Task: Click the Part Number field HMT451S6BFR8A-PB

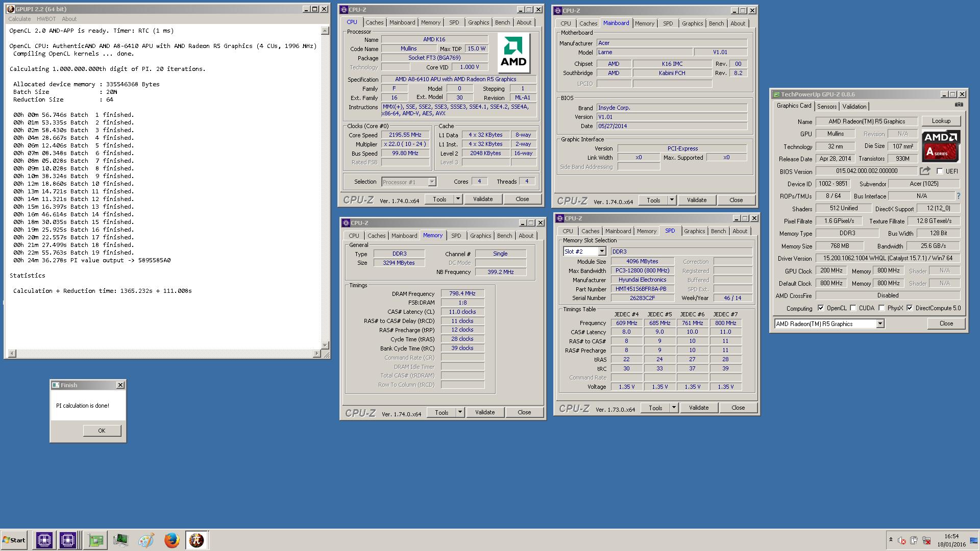Action: click(x=642, y=289)
